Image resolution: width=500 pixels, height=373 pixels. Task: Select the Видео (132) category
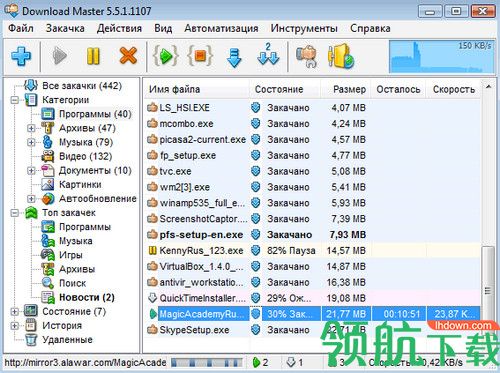point(85,156)
